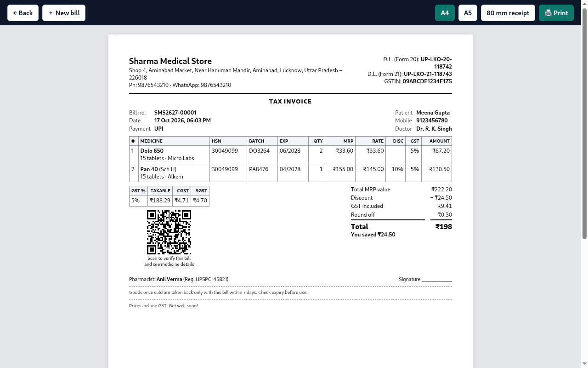Click batch number PA8476
Image resolution: width=588 pixels, height=368 pixels.
pos(259,169)
